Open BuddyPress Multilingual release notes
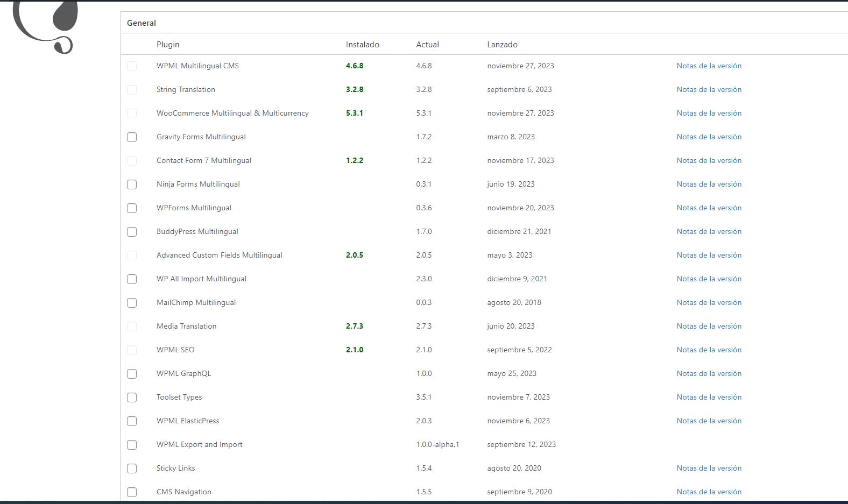The width and height of the screenshot is (848, 504). [x=709, y=231]
